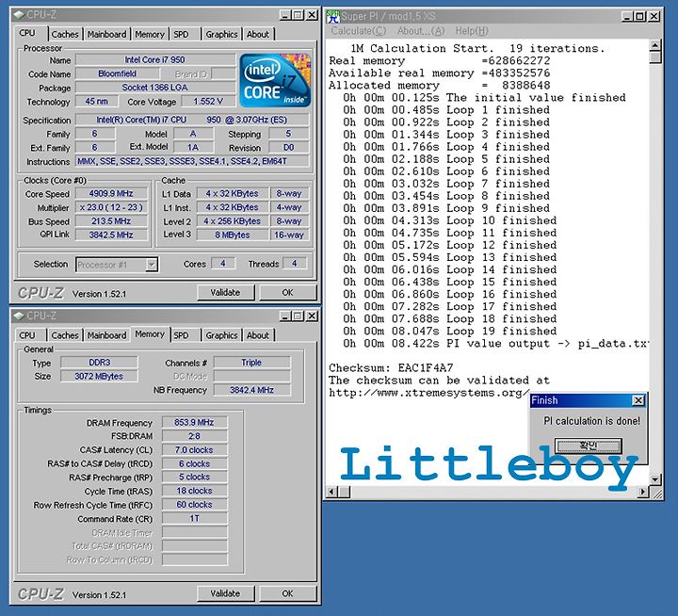Click the Super PI horizontal scrollbar left arrow
The width and height of the screenshot is (678, 616).
tap(331, 492)
